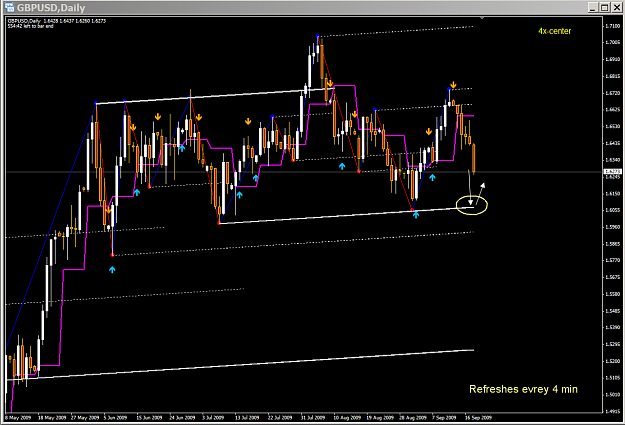Screen dimensions: 625x425
Task: Click the current price tag on price axis
Action: point(612,172)
